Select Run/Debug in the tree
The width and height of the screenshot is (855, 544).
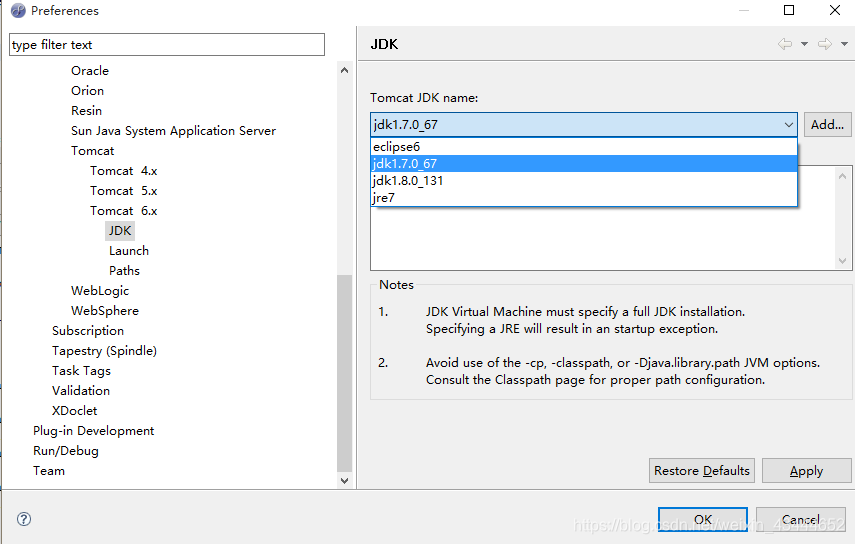click(65, 451)
